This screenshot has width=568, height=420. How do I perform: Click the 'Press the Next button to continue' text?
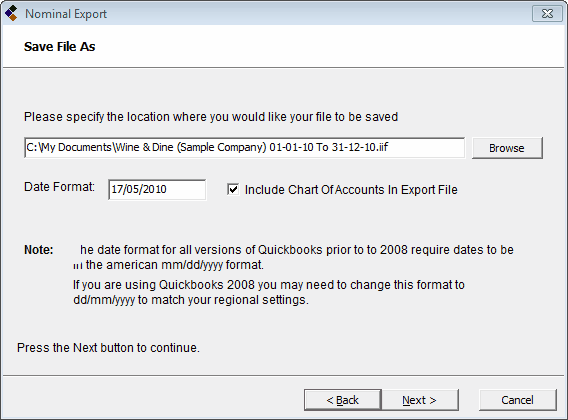click(x=108, y=348)
